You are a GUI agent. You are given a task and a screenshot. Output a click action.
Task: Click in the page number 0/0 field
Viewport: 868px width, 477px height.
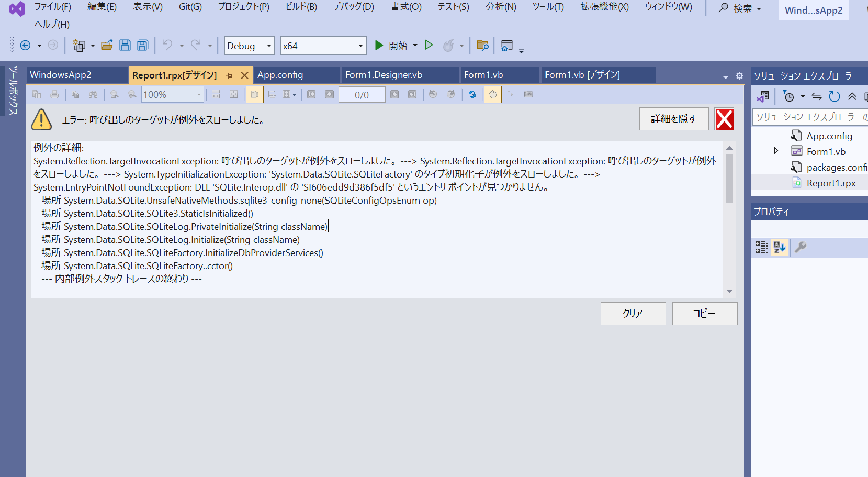tap(362, 94)
